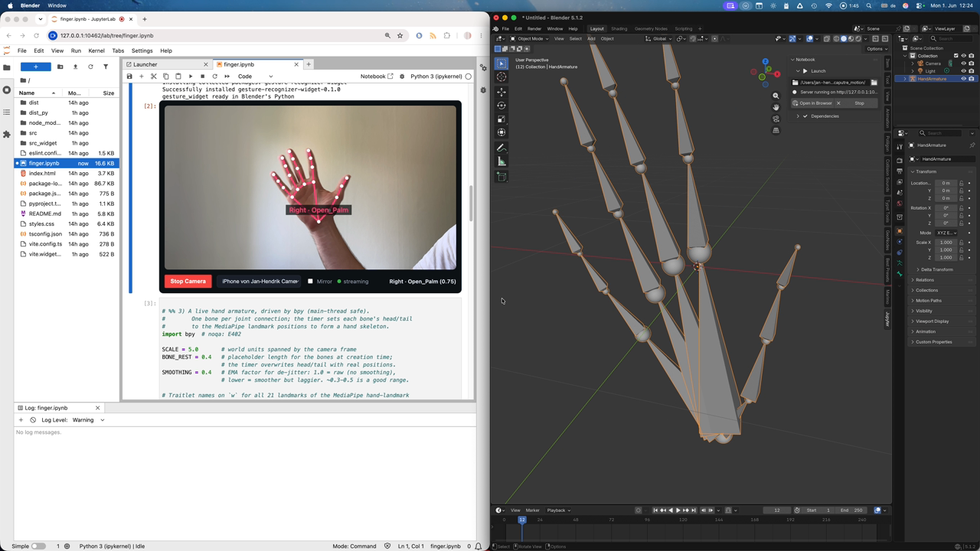Interrupt the kernel with stop square icon
Viewport: 980px width, 551px height.
(202, 77)
